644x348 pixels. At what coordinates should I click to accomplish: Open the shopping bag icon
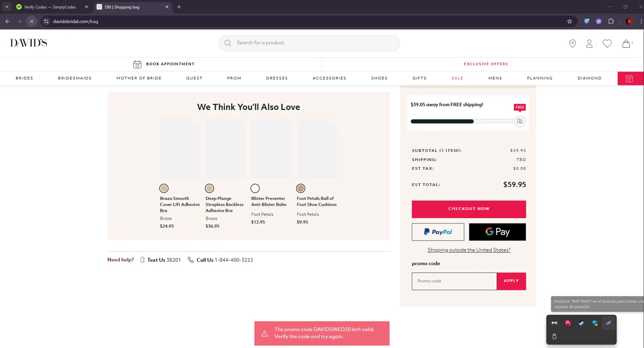click(626, 43)
